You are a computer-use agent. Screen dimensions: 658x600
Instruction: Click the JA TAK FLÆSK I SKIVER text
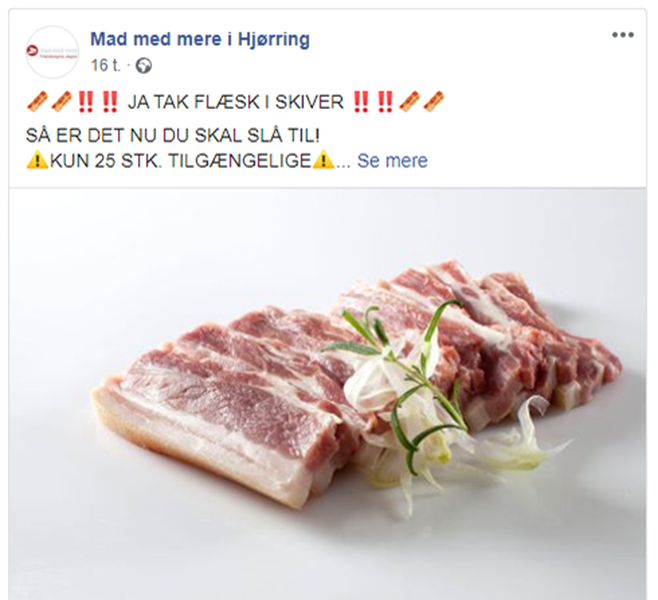pos(236,102)
